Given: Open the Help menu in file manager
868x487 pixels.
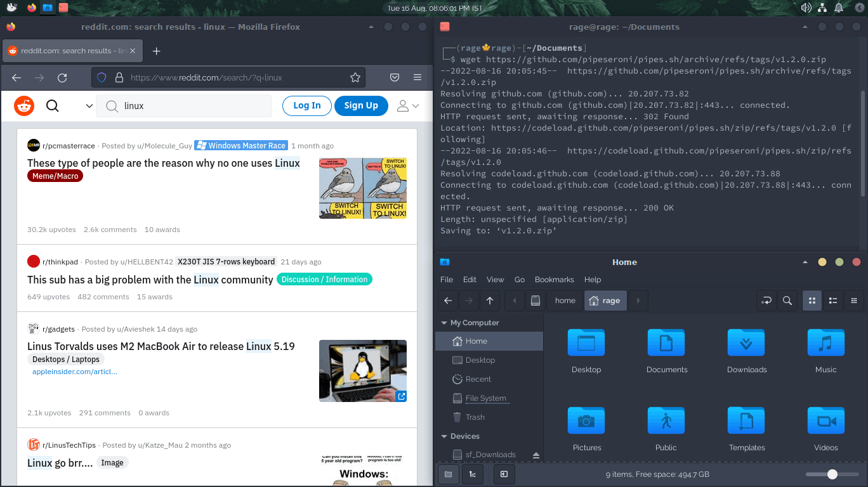Looking at the screenshot, I should (593, 280).
